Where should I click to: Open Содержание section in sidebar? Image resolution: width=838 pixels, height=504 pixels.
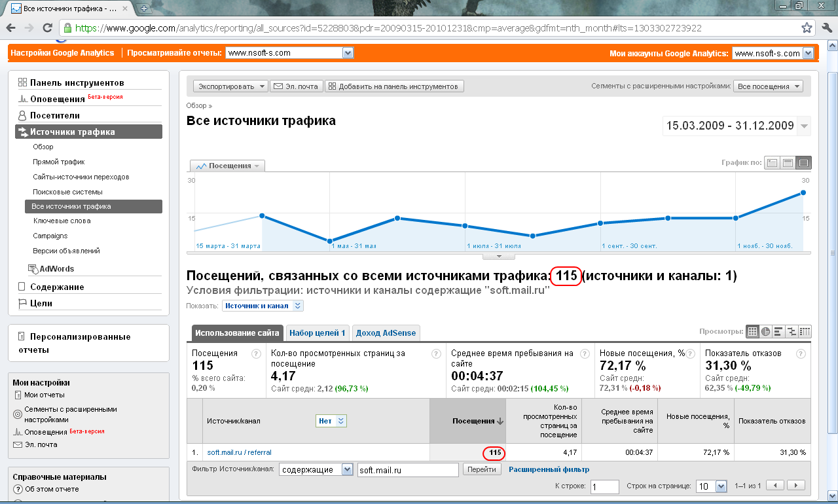point(57,287)
